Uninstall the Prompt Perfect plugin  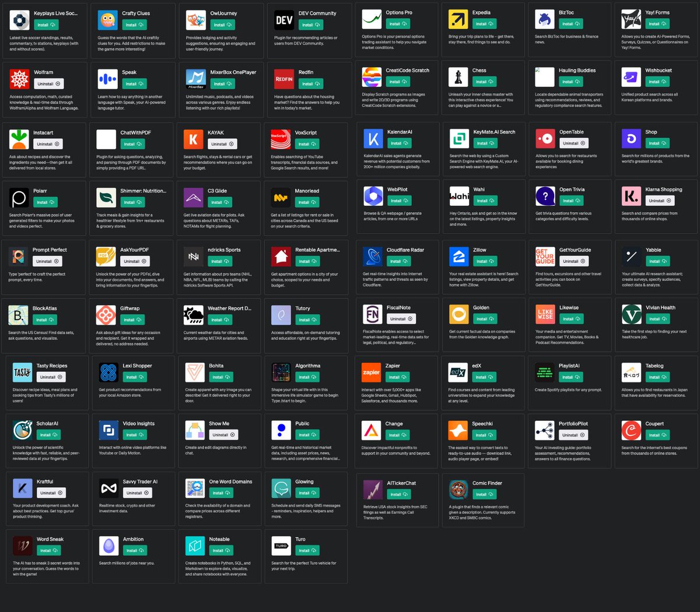(47, 261)
